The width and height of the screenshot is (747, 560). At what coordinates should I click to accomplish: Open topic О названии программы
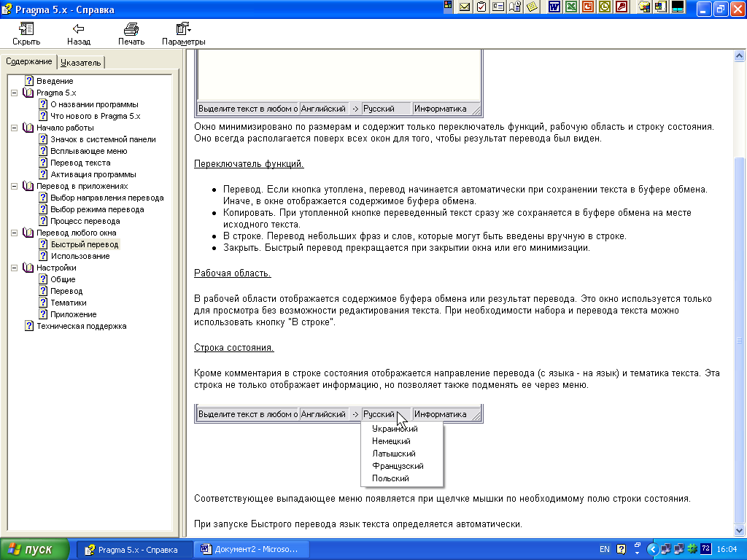[94, 104]
